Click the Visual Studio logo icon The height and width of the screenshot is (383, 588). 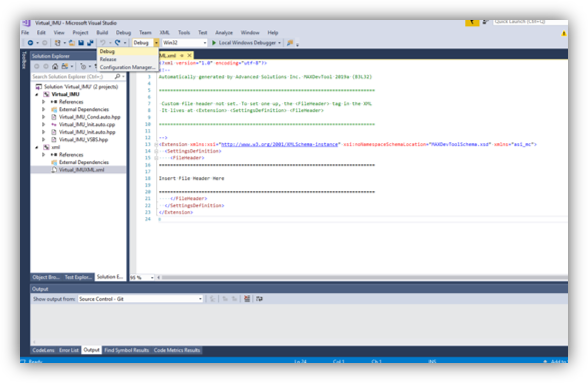(27, 23)
